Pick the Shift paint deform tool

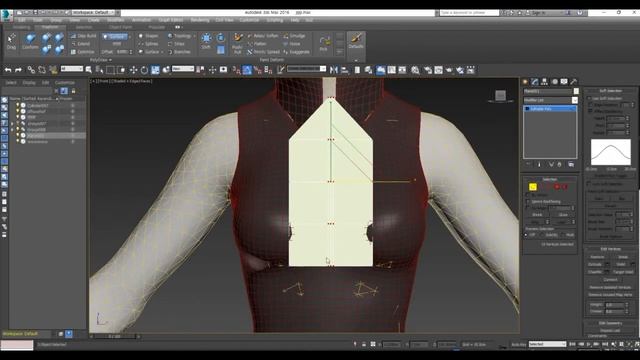point(206,41)
